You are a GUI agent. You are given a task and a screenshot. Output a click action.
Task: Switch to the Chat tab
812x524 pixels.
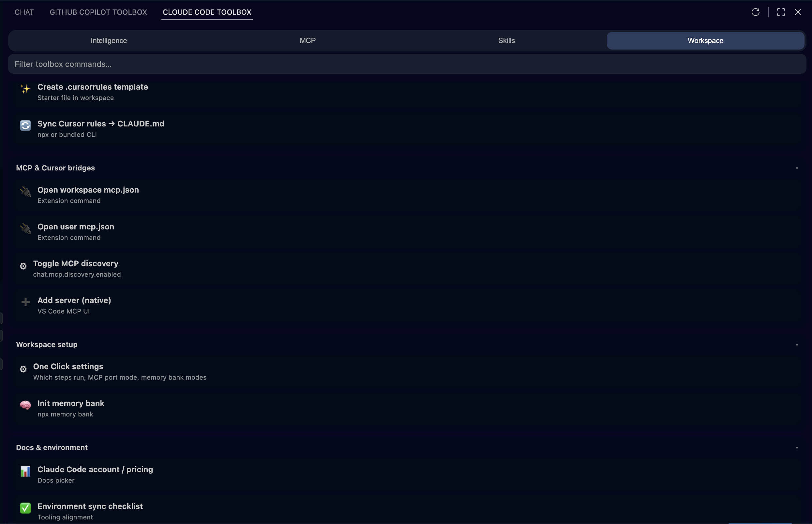point(24,12)
